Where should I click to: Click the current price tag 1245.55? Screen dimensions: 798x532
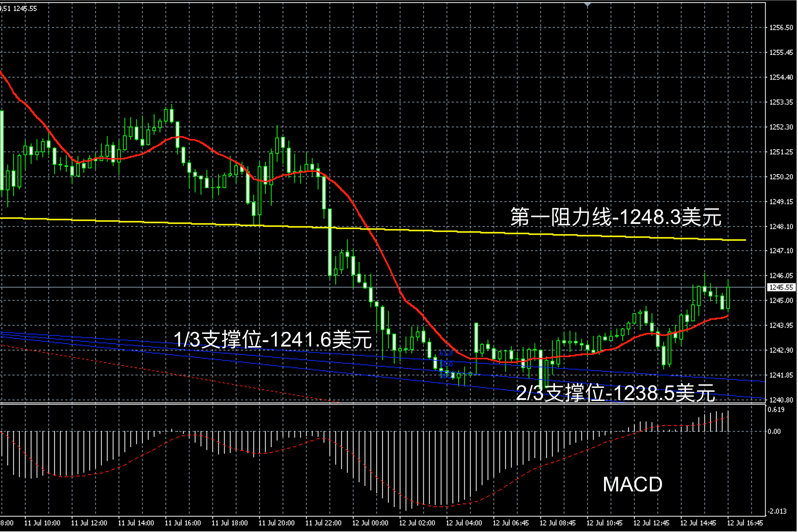point(781,287)
